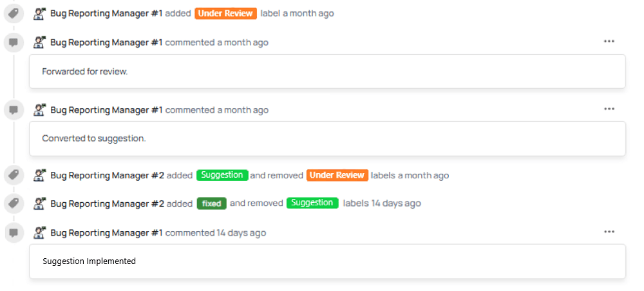
Task: Open the options menu for 'Suggestion Implemented' comment
Action: 609,232
